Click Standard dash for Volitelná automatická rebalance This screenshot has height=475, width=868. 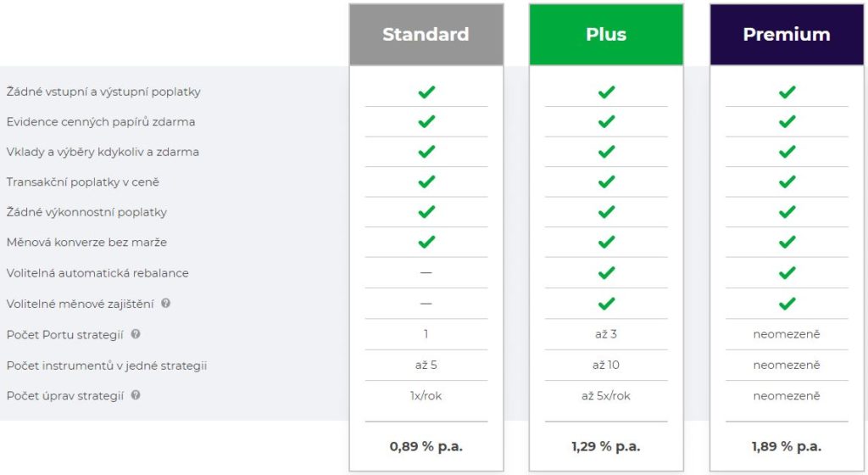[x=426, y=272]
